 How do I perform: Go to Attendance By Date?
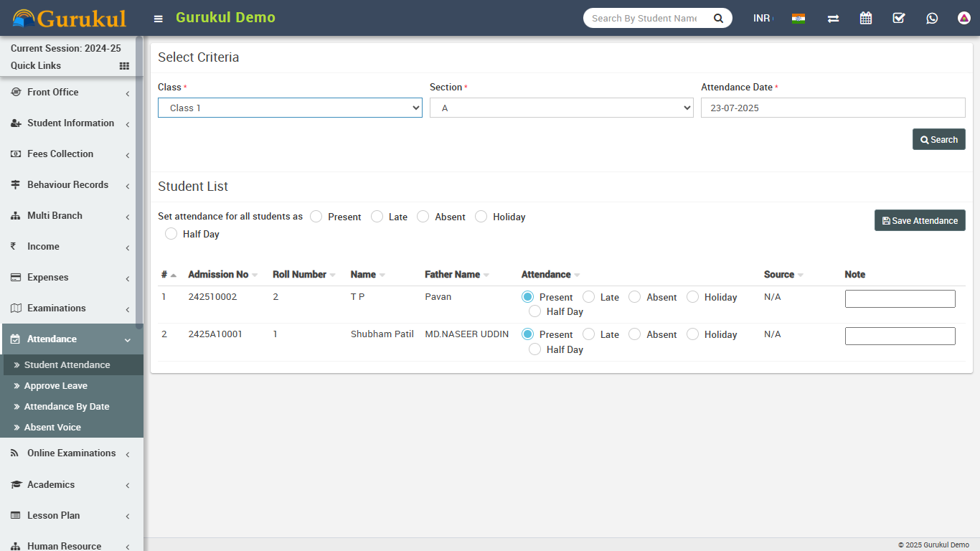tap(67, 407)
